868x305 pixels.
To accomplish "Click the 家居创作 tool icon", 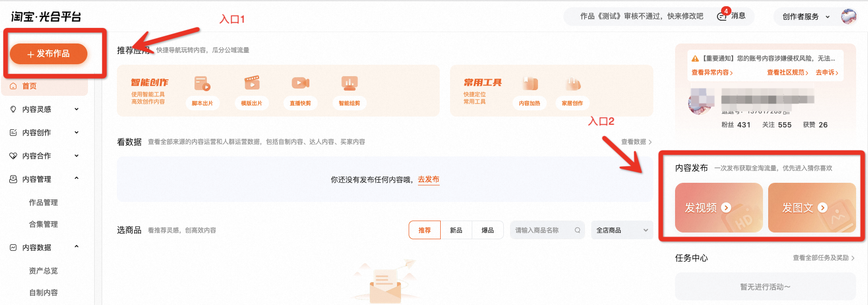I will point(573,83).
